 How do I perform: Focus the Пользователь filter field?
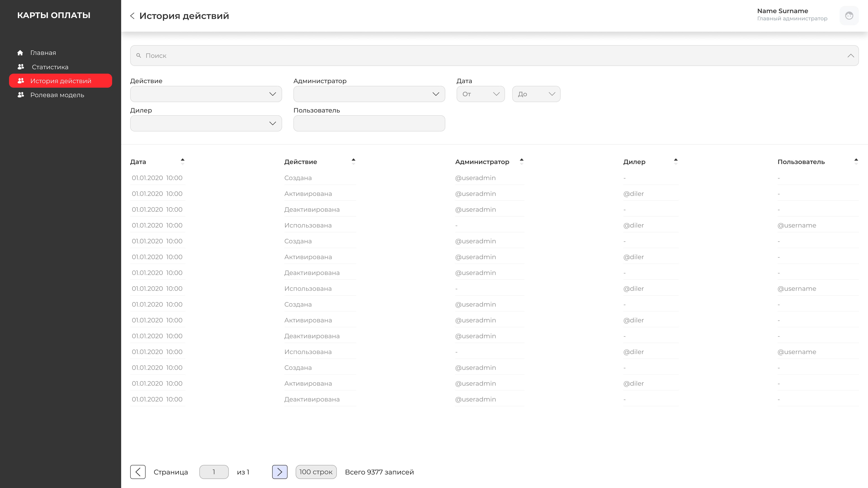point(369,123)
